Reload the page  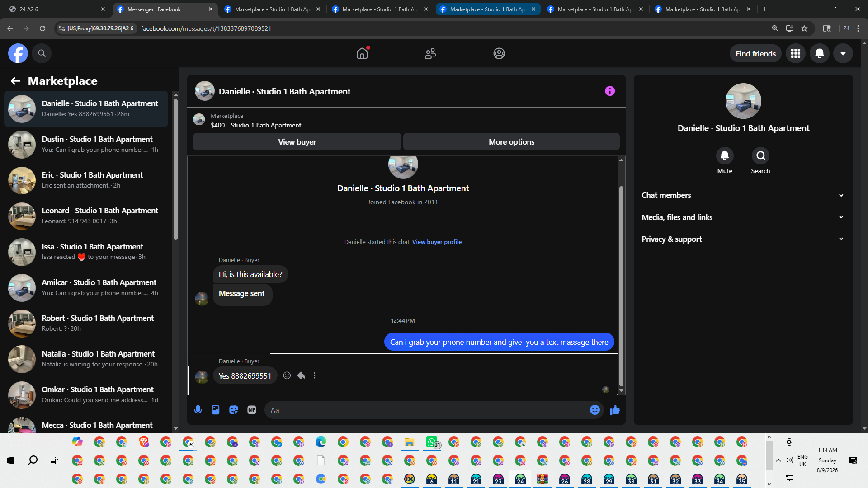coord(42,28)
